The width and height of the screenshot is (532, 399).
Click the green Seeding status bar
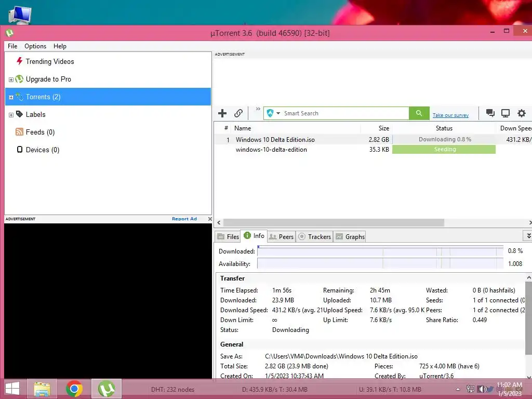click(444, 149)
